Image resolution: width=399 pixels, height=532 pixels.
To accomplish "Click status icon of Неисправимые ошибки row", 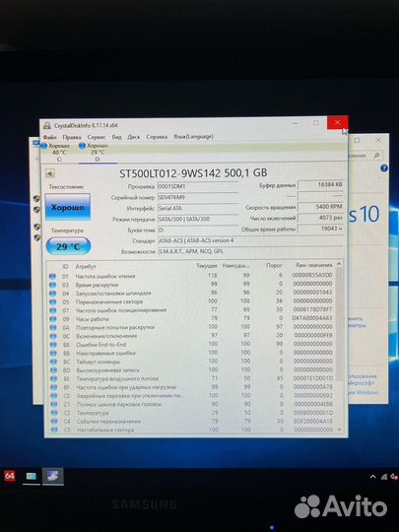I will click(53, 354).
